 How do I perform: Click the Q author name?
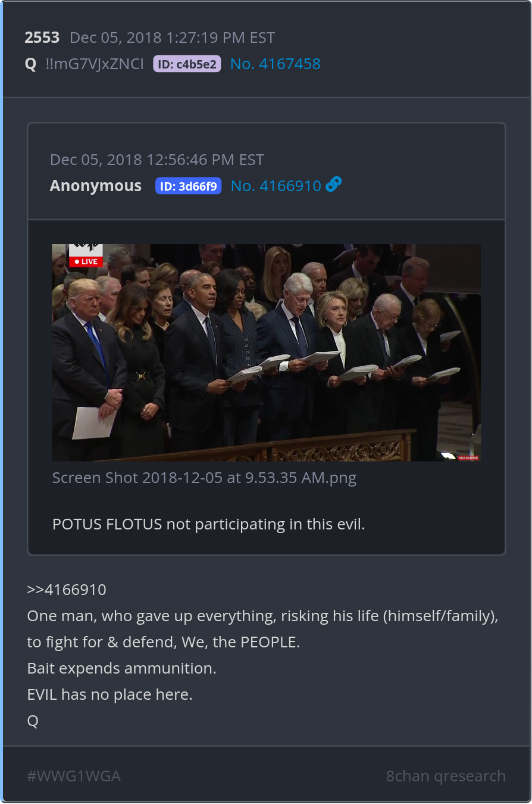30,64
